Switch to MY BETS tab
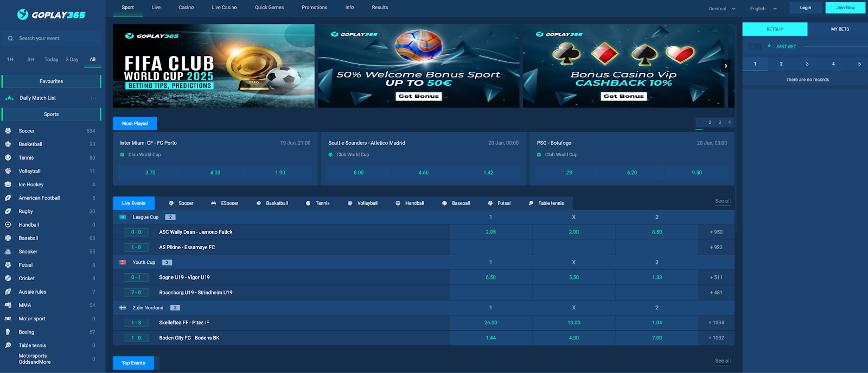Screen dimensions: 868x373 coord(840,29)
